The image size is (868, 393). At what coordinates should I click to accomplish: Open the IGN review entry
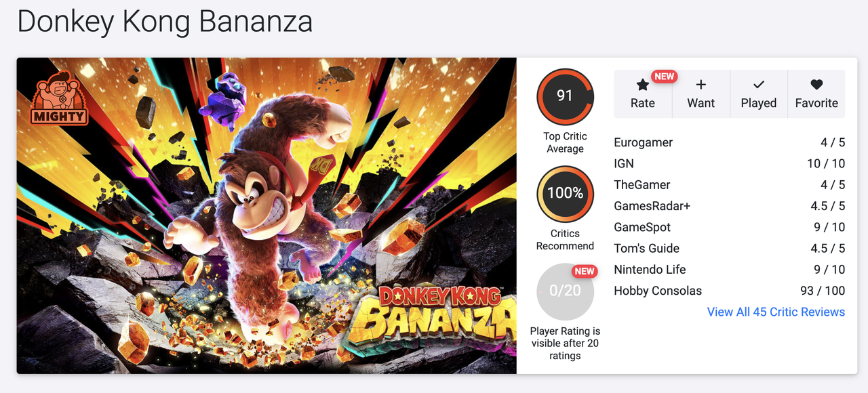click(x=624, y=163)
